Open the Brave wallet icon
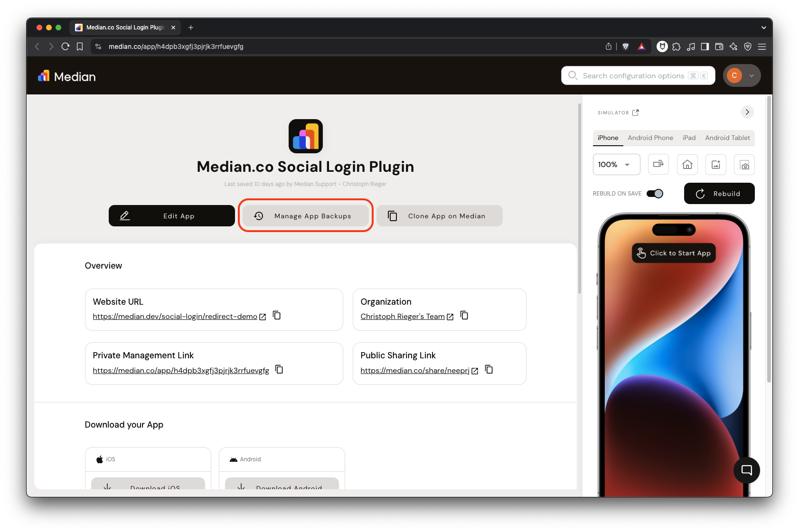The width and height of the screenshot is (799, 532). point(719,47)
